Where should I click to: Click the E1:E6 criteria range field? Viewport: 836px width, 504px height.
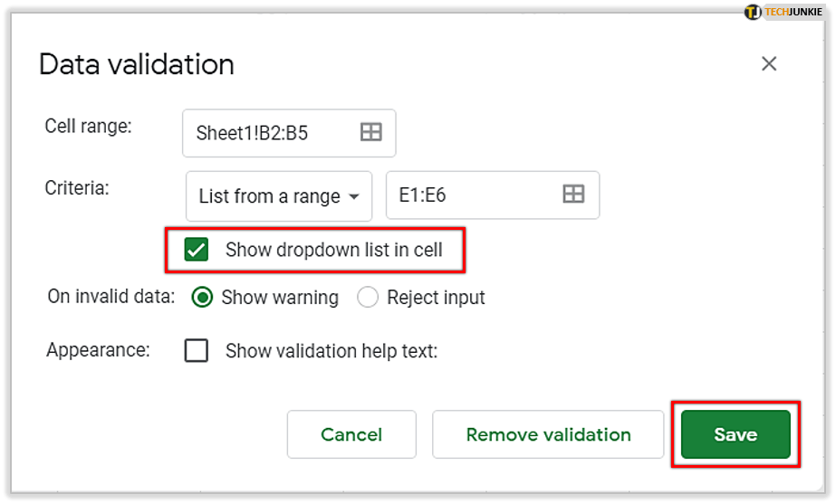(x=471, y=195)
